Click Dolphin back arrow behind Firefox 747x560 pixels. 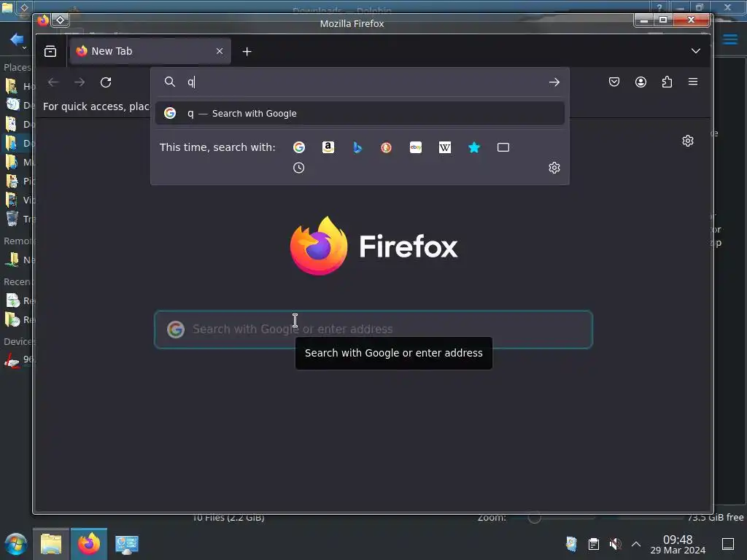pyautogui.click(x=17, y=39)
